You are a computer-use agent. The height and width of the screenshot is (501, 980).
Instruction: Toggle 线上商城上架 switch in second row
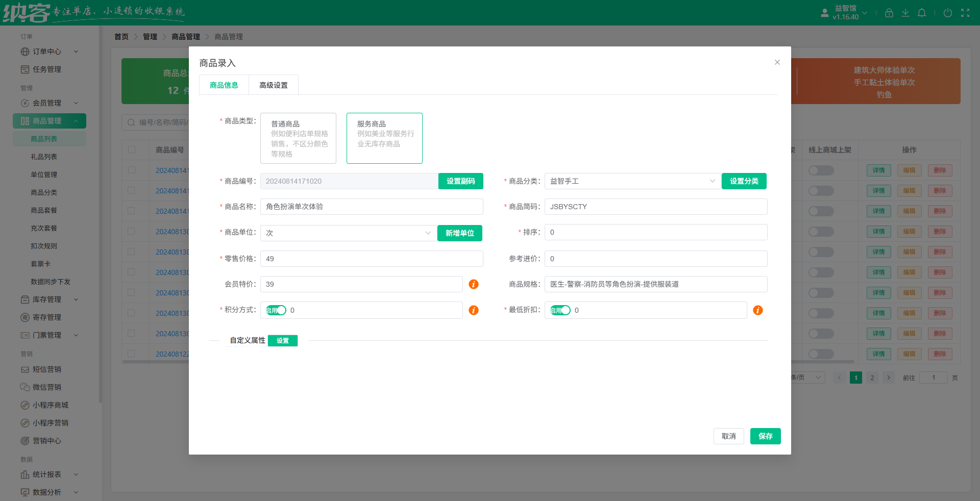pyautogui.click(x=821, y=191)
